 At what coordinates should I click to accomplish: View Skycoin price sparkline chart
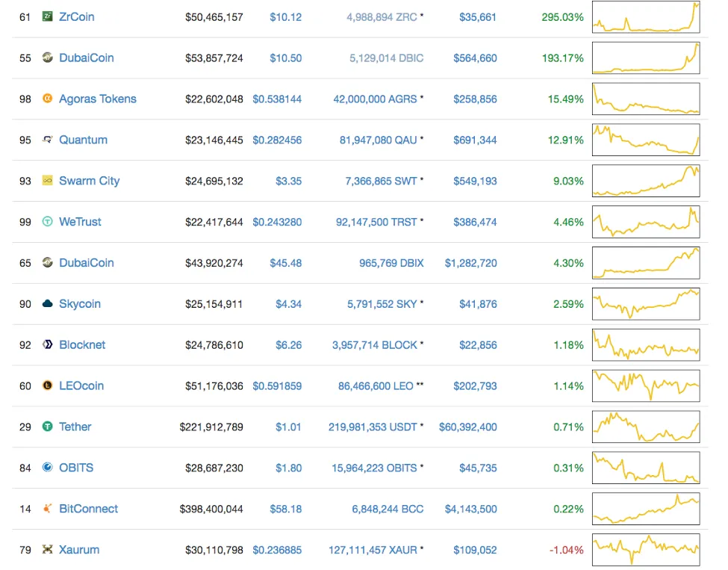pos(646,303)
